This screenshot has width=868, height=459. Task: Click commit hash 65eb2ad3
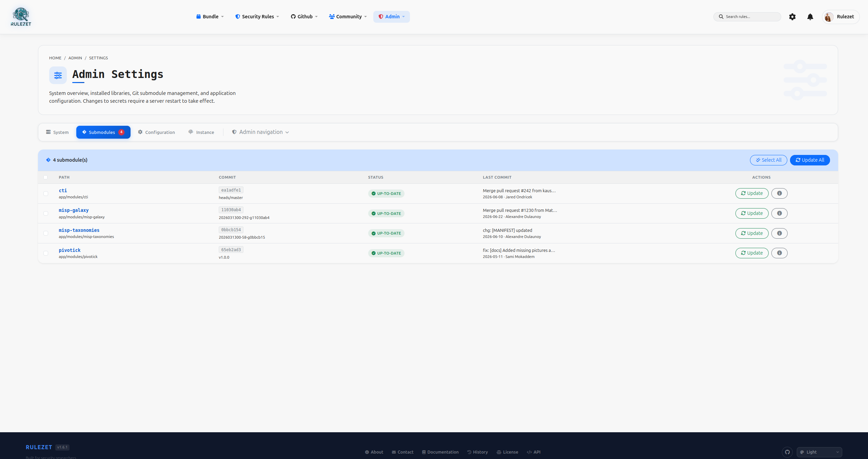coord(231,250)
